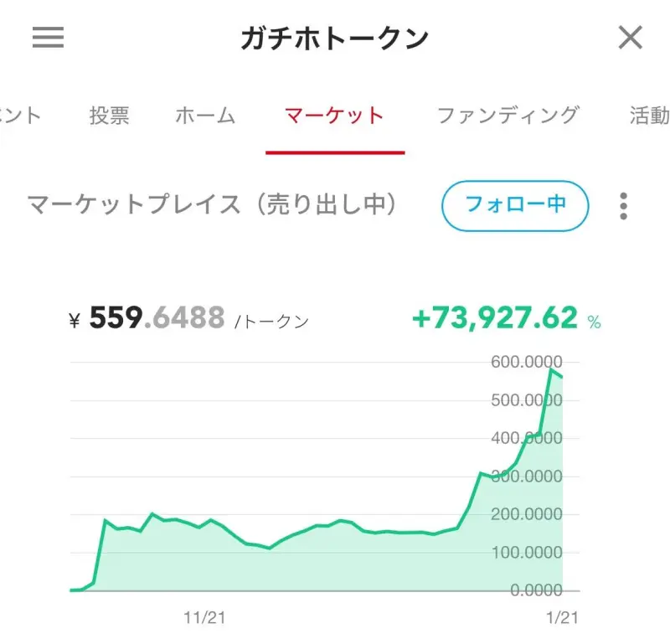The width and height of the screenshot is (670, 644).
Task: Close the ガチホトークン page
Action: 630,38
